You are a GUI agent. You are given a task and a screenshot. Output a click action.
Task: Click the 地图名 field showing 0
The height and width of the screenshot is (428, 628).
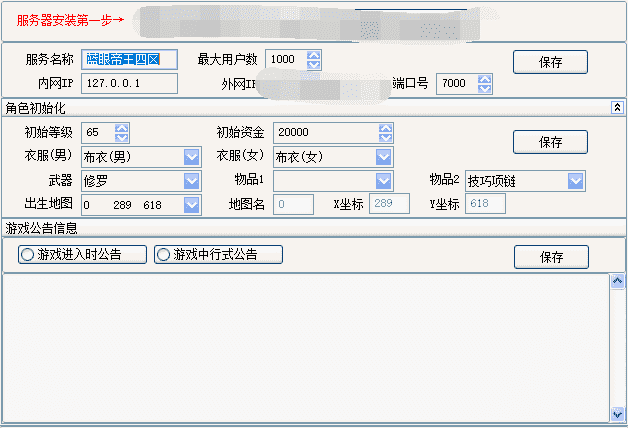(294, 204)
